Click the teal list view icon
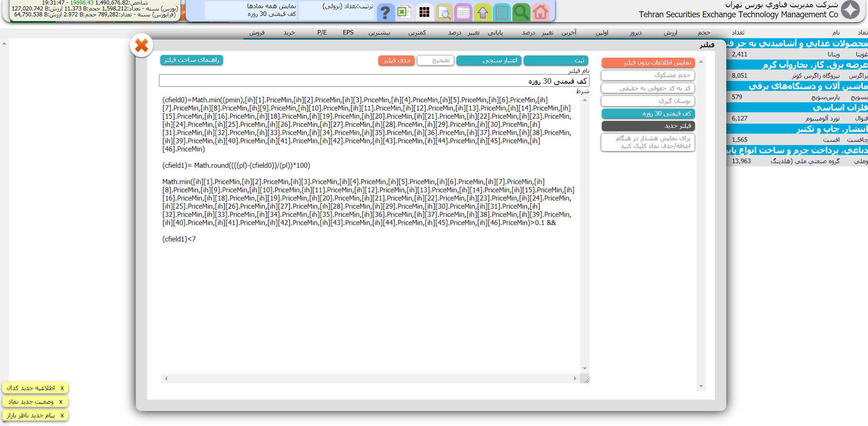 (502, 12)
